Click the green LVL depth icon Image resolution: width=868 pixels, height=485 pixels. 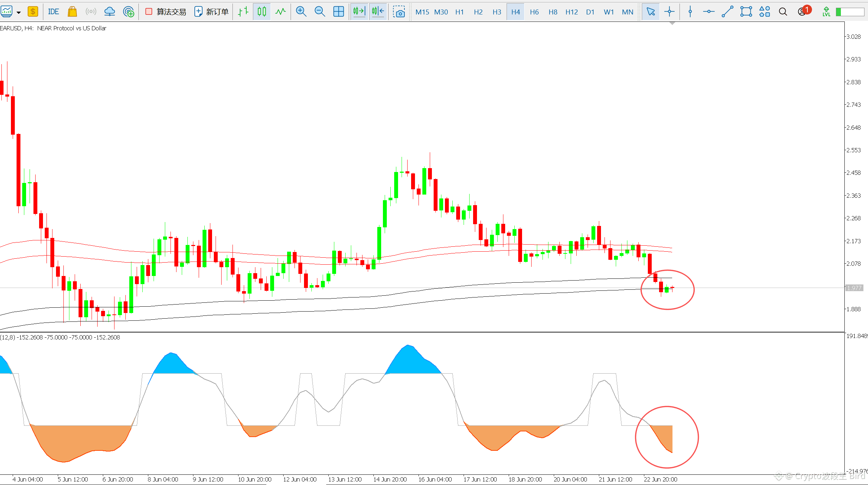(826, 12)
